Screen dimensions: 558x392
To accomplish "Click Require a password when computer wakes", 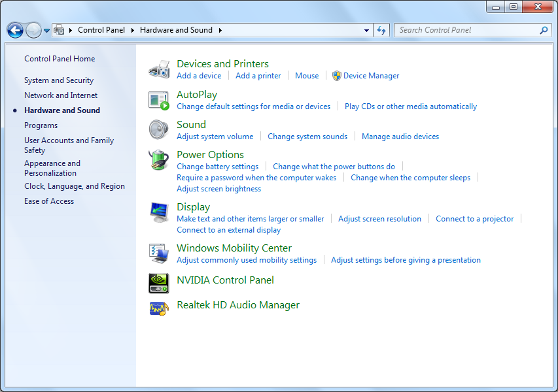I will click(x=256, y=178).
